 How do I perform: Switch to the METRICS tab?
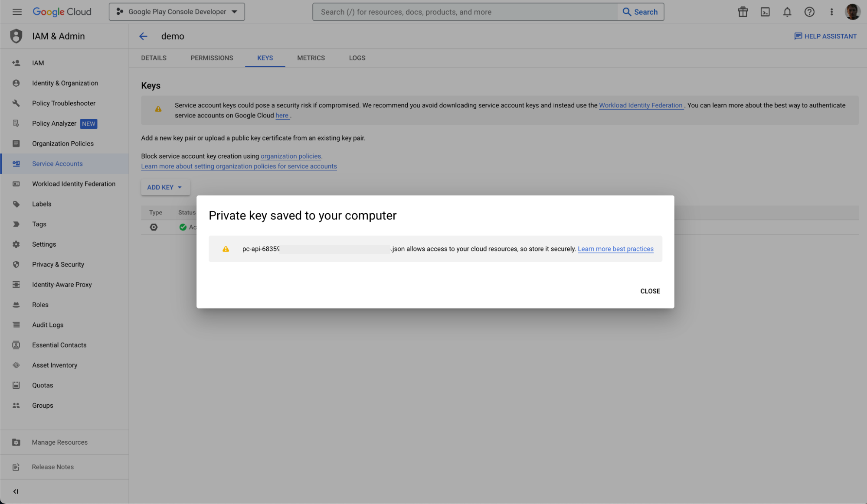pyautogui.click(x=311, y=58)
